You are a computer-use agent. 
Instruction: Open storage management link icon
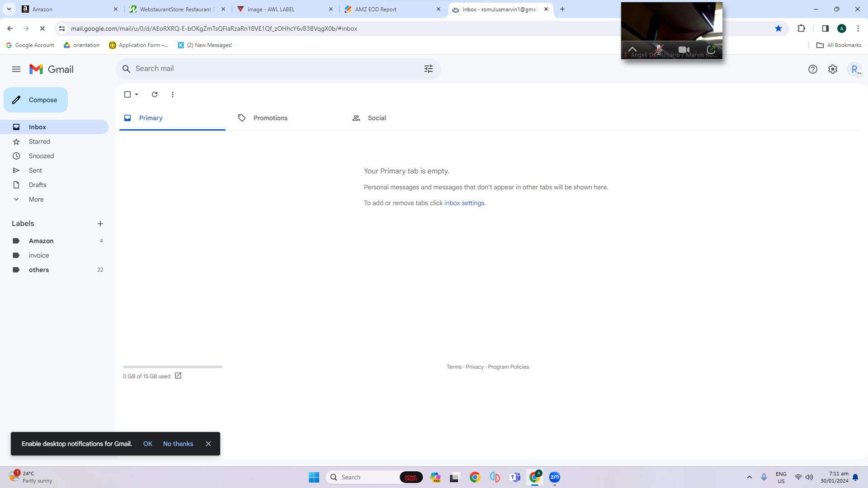point(178,375)
